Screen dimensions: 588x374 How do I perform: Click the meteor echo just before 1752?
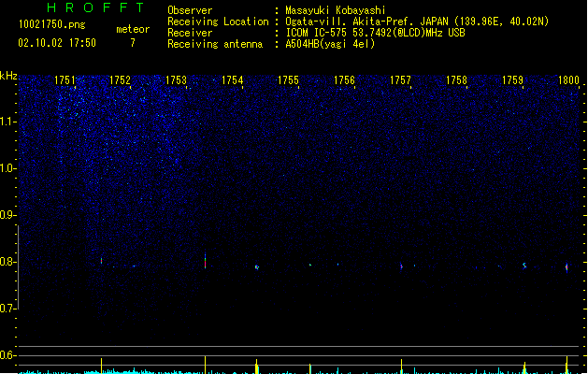[101, 260]
